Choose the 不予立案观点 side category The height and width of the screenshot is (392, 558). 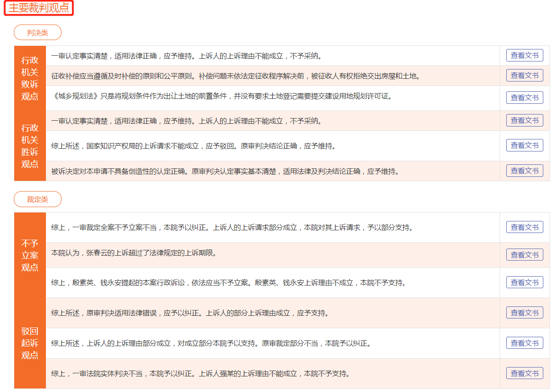click(30, 255)
